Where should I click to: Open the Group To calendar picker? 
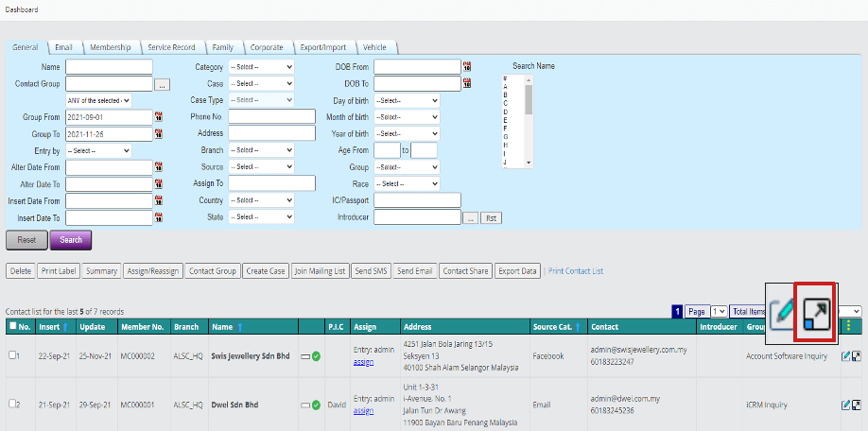coord(159,133)
